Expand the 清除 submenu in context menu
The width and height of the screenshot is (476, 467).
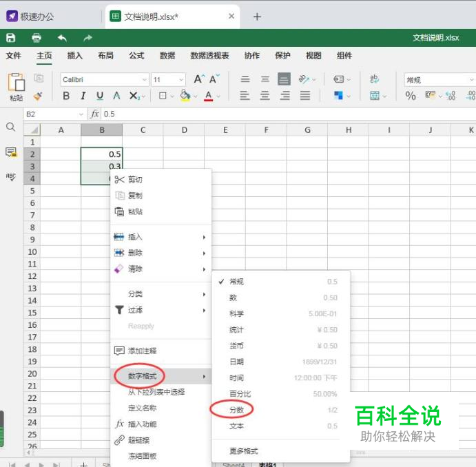coord(161,269)
